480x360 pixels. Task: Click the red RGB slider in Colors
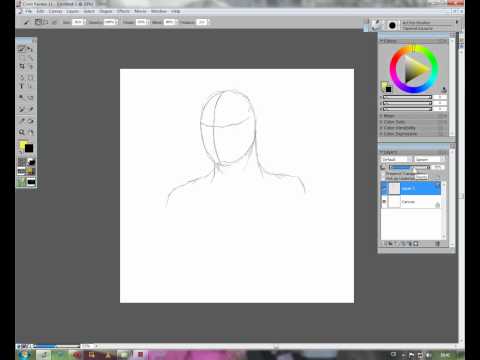point(407,97)
